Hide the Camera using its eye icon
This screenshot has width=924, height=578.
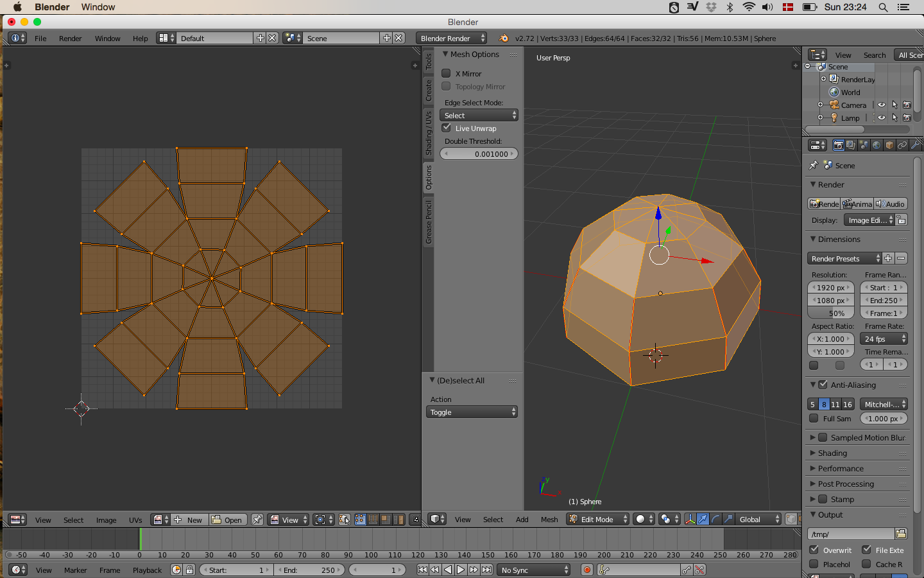(x=882, y=105)
